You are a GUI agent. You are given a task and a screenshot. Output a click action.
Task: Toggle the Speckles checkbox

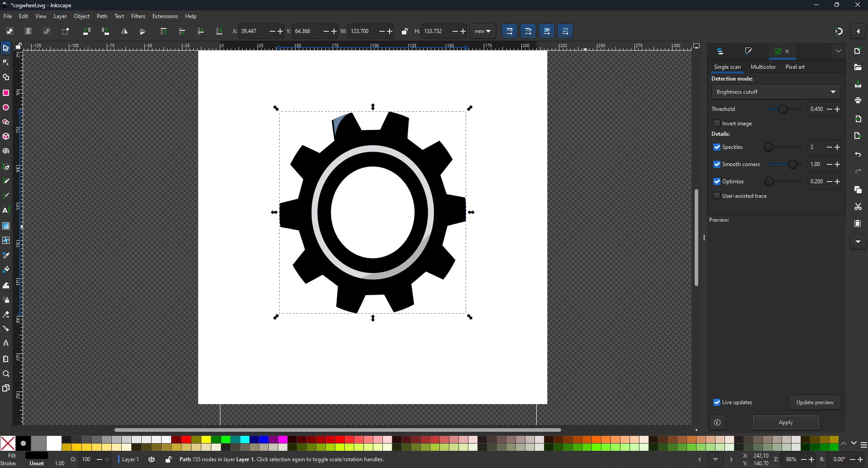717,147
